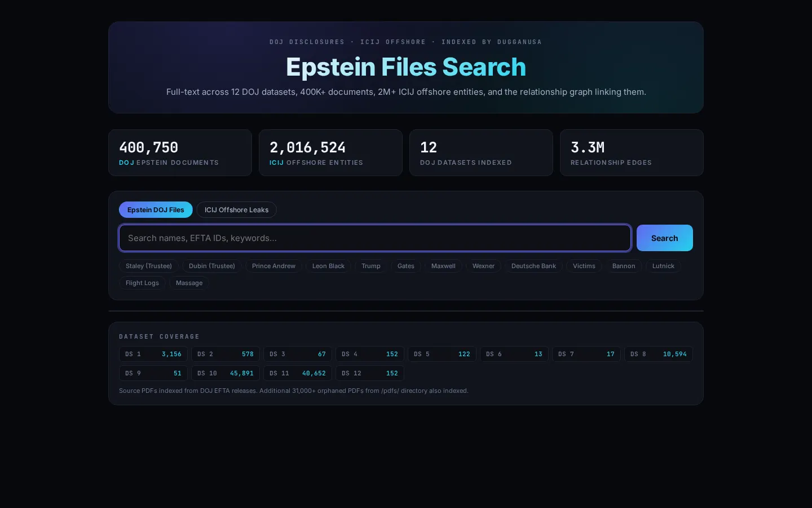Open dataset DS 5 with 122 documents

[442, 354]
